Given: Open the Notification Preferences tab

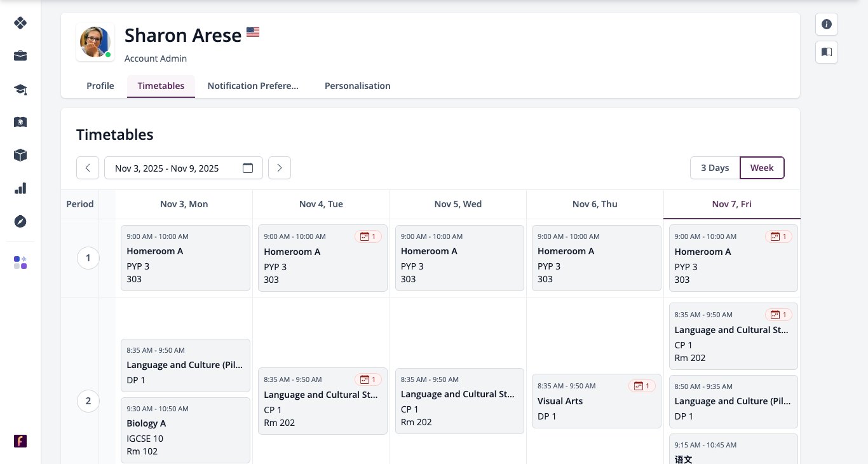Looking at the screenshot, I should click(x=253, y=86).
